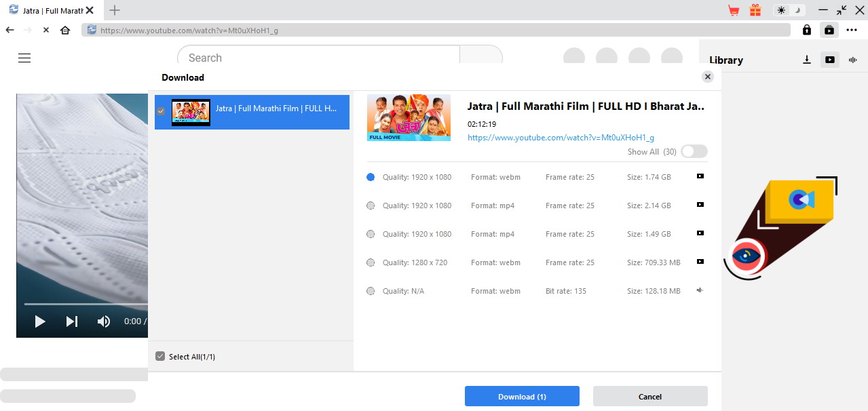Toggle the Show All (30) switch
Viewport: 868px width, 411px height.
tap(694, 151)
